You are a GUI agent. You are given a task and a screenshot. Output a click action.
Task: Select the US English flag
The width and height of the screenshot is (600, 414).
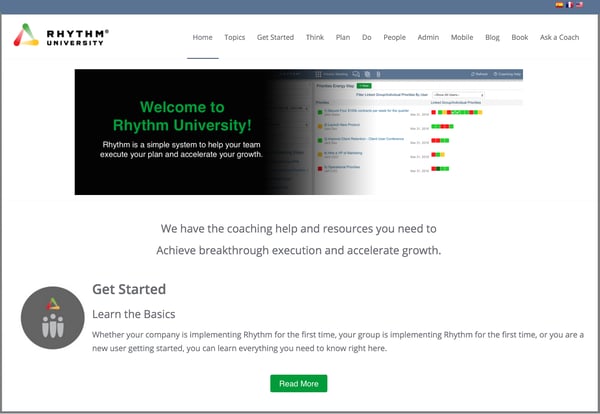pyautogui.click(x=579, y=5)
